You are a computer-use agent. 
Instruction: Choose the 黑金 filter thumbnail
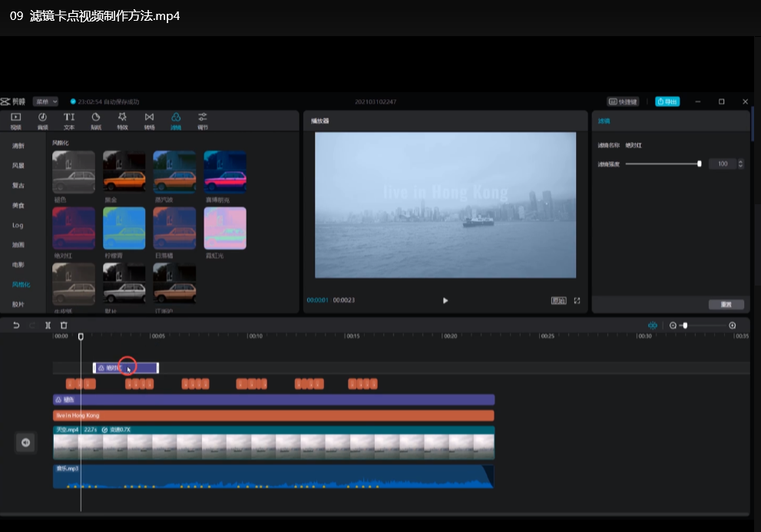(124, 172)
